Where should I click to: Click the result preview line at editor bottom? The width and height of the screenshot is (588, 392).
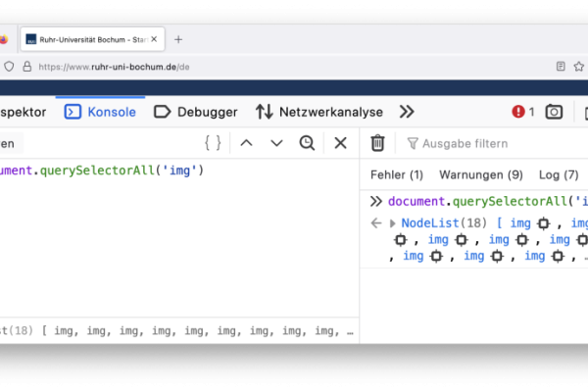[177, 331]
